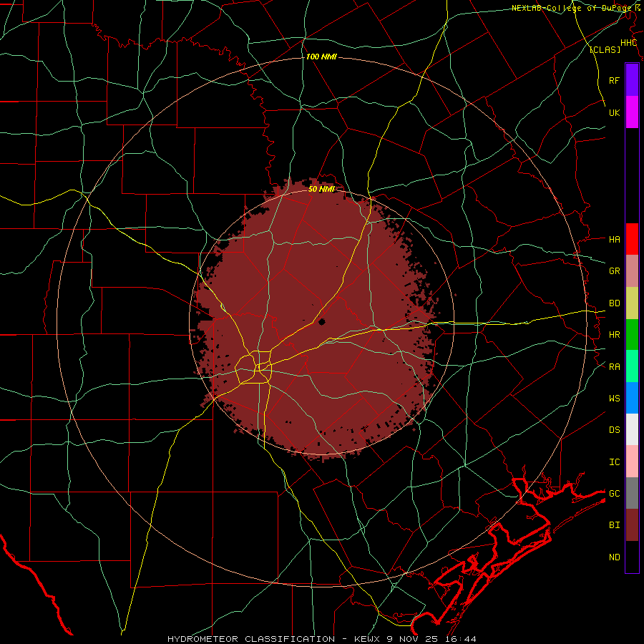Image resolution: width=644 pixels, height=644 pixels.
Task: Click the HR legend label
Action: click(615, 335)
